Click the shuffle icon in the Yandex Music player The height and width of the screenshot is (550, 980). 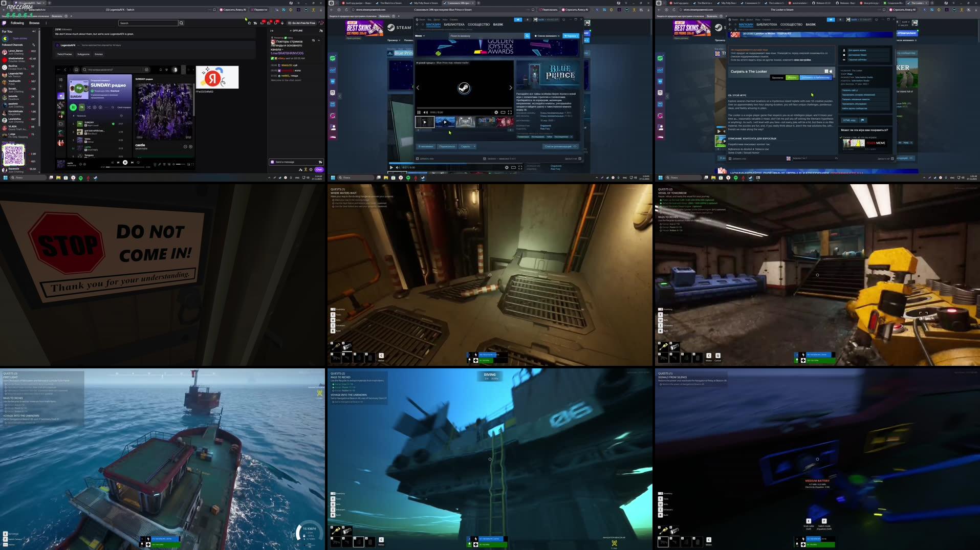click(x=89, y=107)
